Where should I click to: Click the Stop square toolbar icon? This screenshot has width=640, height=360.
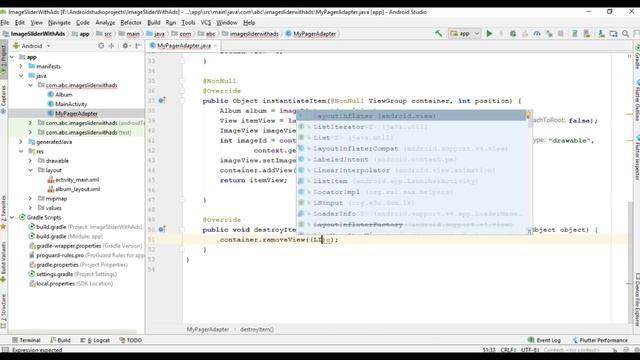click(561, 33)
